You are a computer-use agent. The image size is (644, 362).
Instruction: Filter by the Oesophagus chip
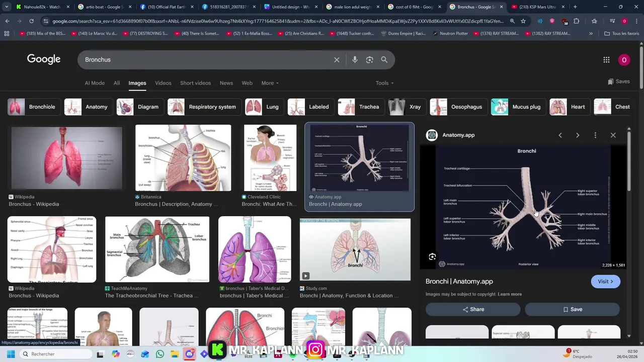tap(458, 107)
